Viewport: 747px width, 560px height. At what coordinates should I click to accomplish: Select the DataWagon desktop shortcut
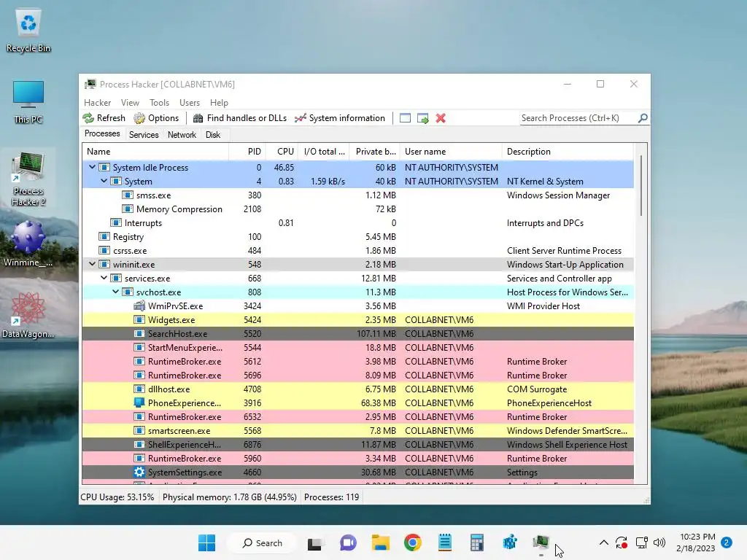(x=28, y=315)
